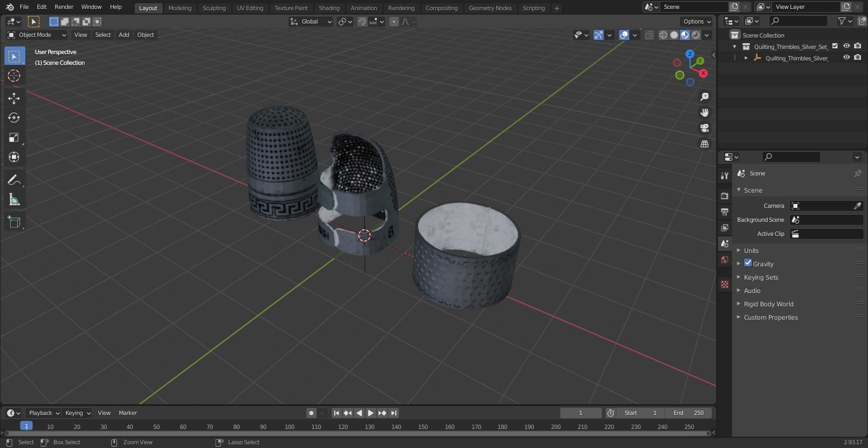
Task: Open the File menu
Action: pyautogui.click(x=24, y=7)
